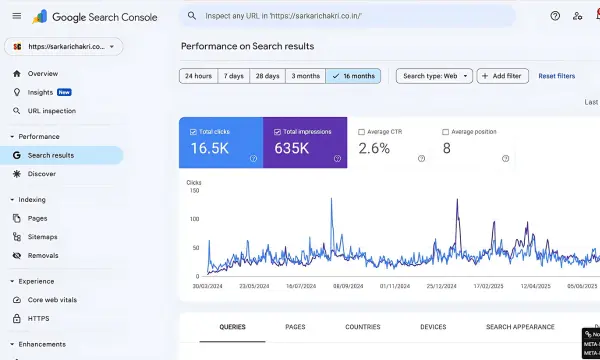Open the Search type: Web dropdown
Screen dimensions: 600x360
[x=434, y=76]
